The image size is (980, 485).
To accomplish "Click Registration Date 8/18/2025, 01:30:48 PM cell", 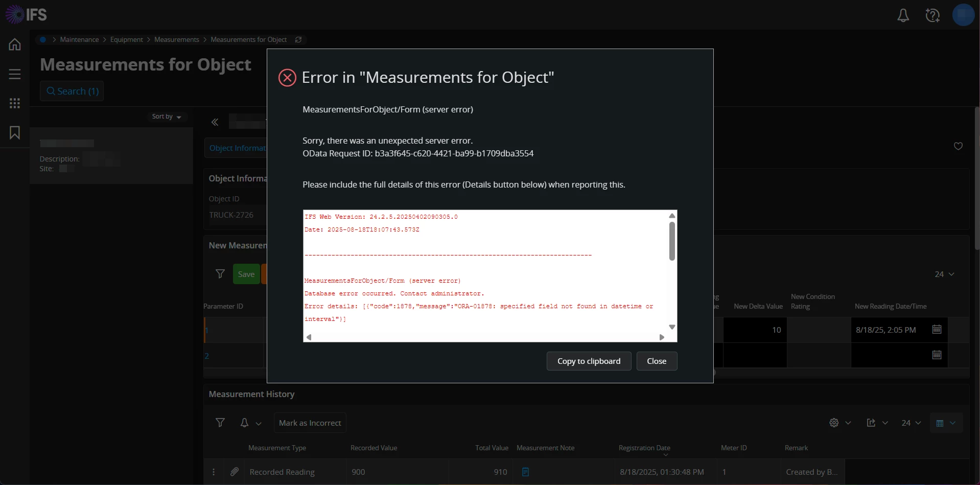I will click(x=666, y=472).
